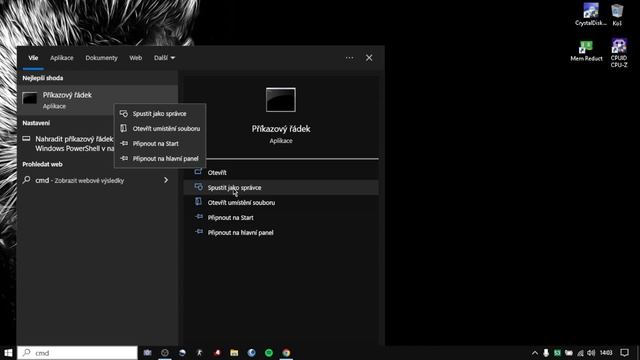Open Google Chrome on the taskbar
The width and height of the screenshot is (640, 360).
286,353
